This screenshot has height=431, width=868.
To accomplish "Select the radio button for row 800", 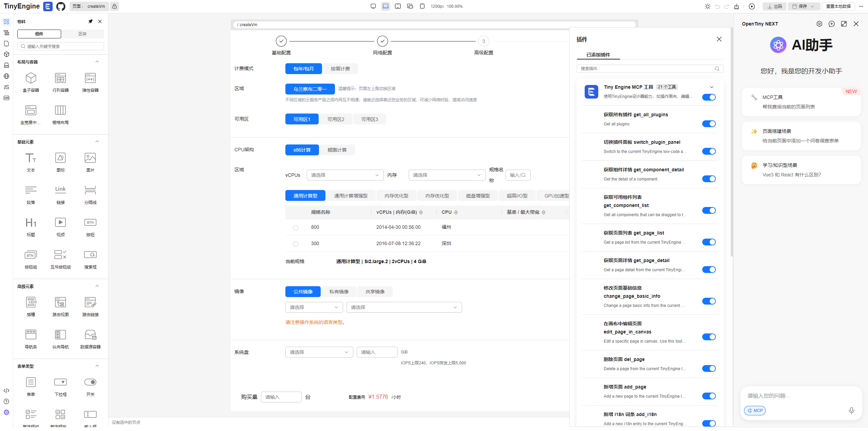I will [296, 228].
